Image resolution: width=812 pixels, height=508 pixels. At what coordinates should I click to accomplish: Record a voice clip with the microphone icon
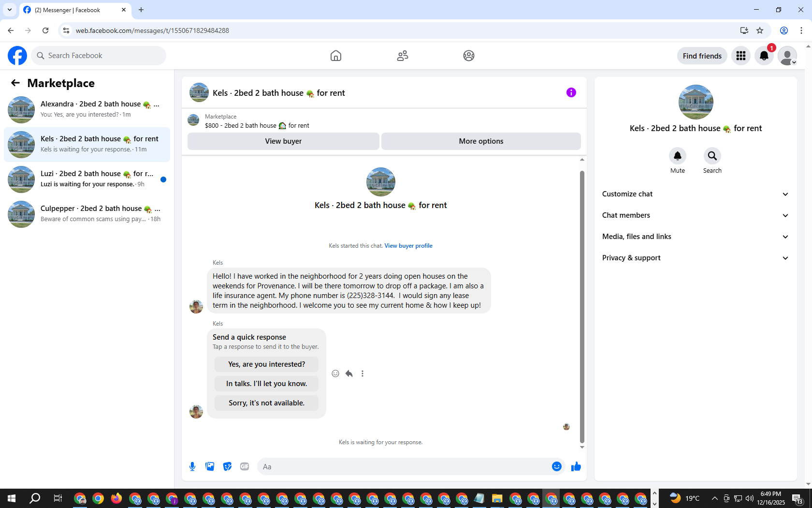pyautogui.click(x=192, y=466)
